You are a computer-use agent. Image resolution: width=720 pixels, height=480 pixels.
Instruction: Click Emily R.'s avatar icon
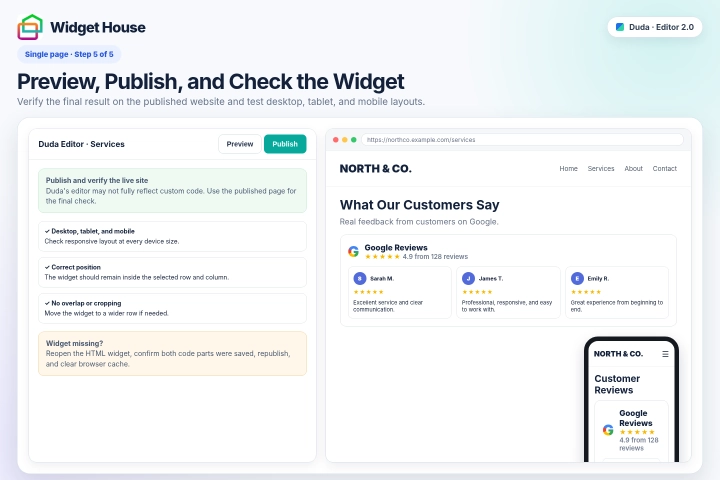tap(577, 278)
